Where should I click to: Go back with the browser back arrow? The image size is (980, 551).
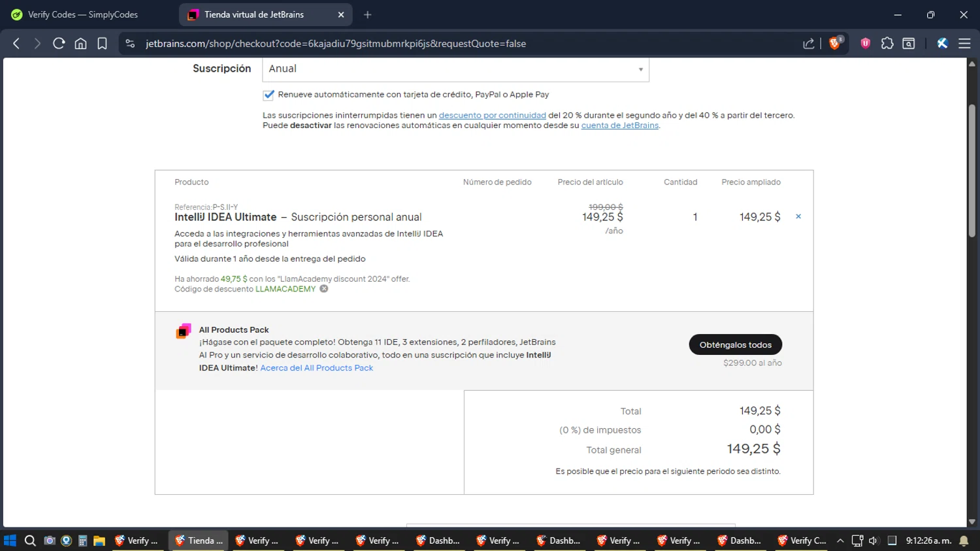[x=16, y=43]
